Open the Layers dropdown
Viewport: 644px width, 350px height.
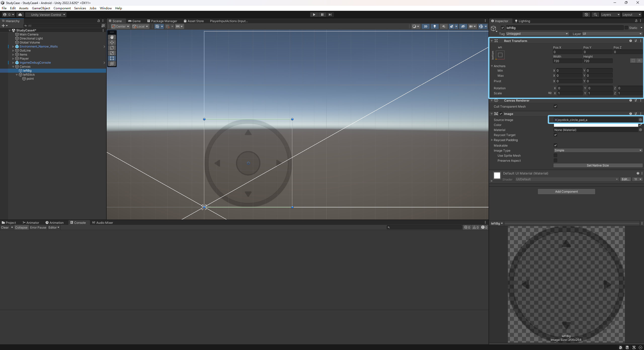(x=610, y=15)
